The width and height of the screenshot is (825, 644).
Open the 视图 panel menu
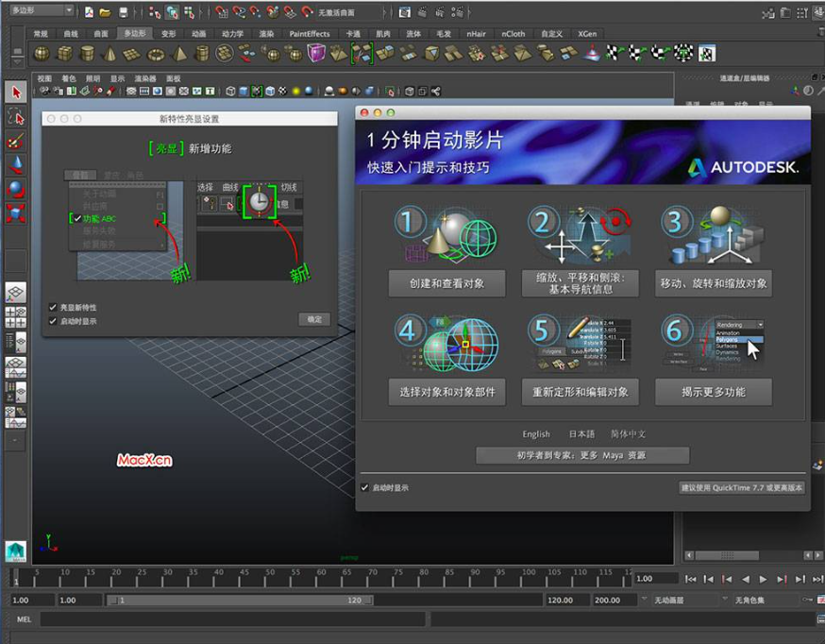pos(44,79)
